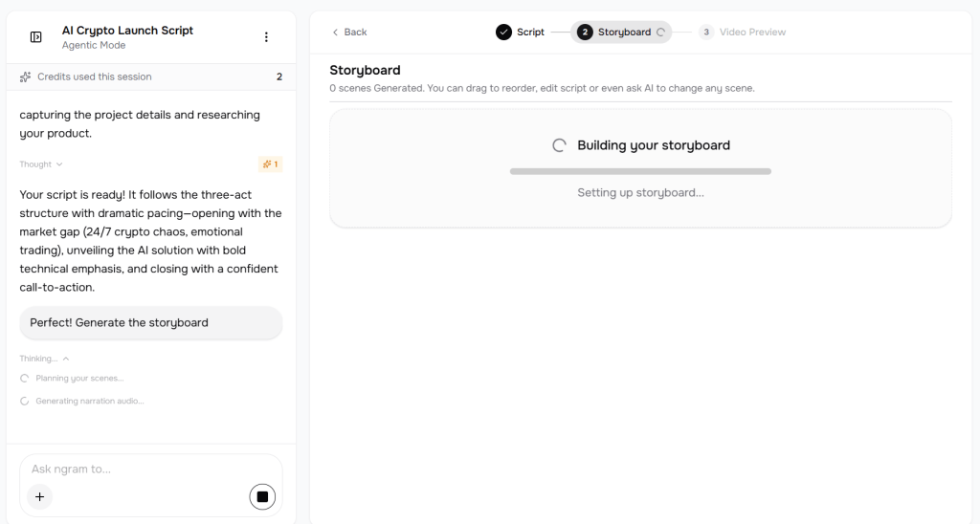Switch to the Script step
980x524 pixels.
(529, 33)
